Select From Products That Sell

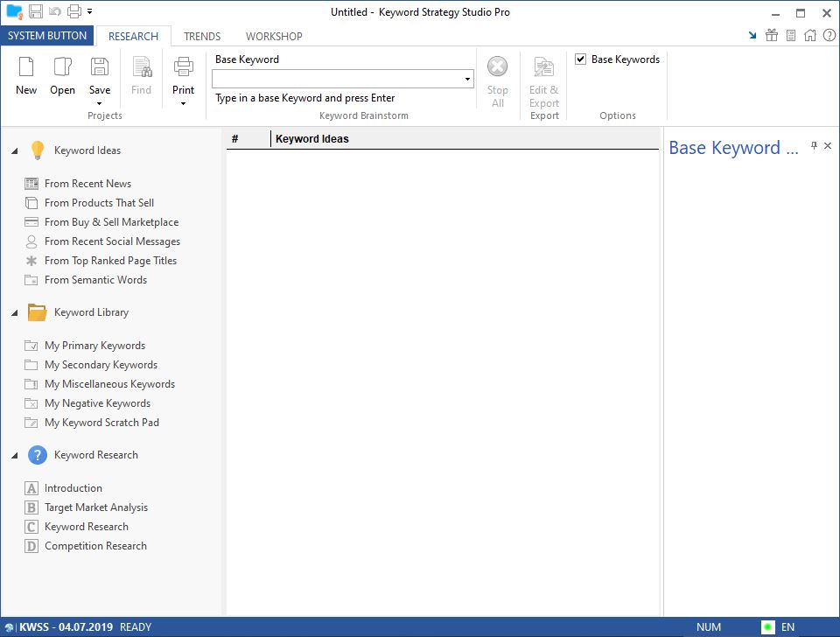pyautogui.click(x=99, y=203)
